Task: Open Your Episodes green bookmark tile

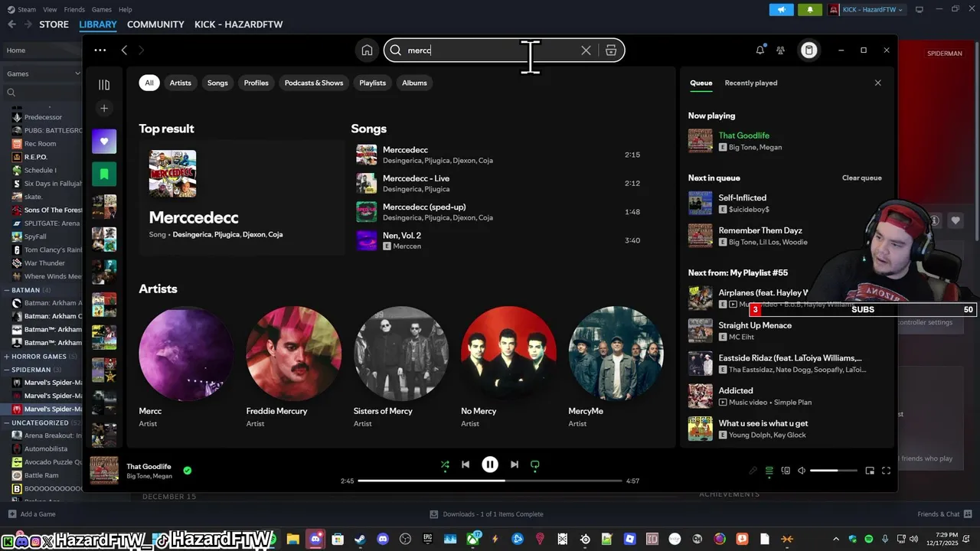Action: (104, 174)
